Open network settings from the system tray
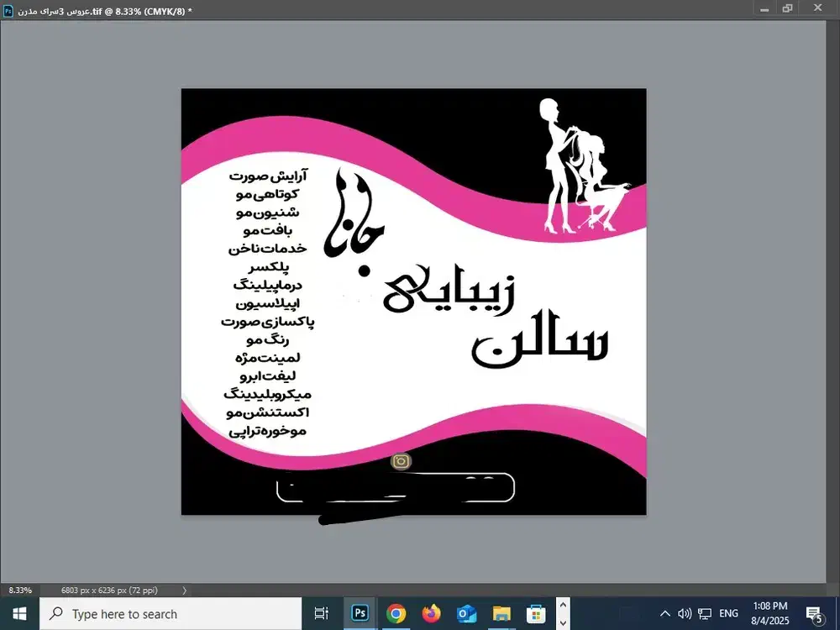840x630 pixels. [x=705, y=613]
